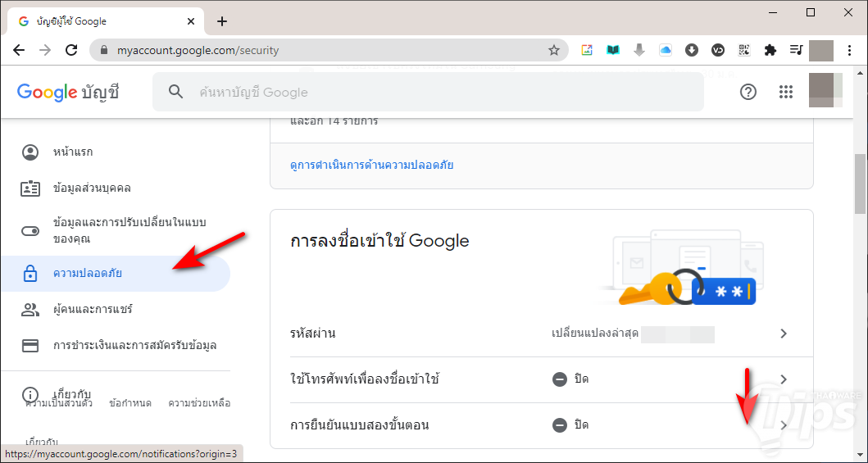Expand ใช้โทรศัพท์เพื่อลงชื่อเข้าใช้ row chevron
868x463 pixels.
click(784, 379)
